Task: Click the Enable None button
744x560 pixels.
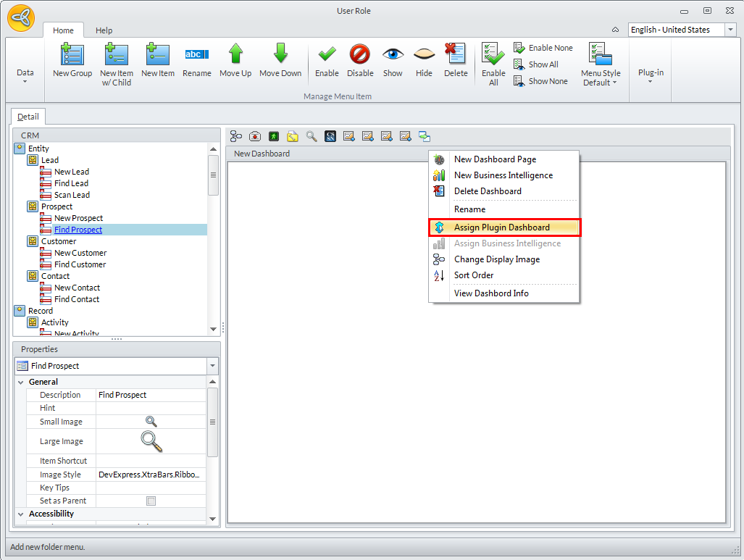Action: pos(543,48)
